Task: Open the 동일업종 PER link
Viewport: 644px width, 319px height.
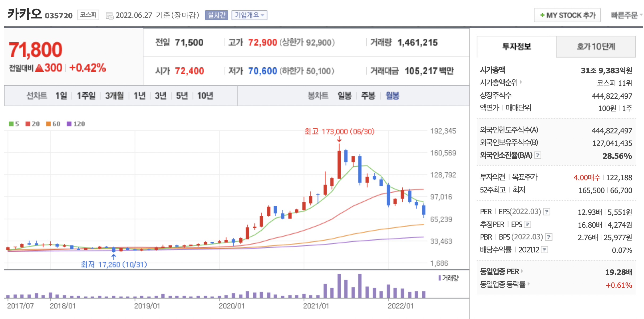Action: coord(499,272)
